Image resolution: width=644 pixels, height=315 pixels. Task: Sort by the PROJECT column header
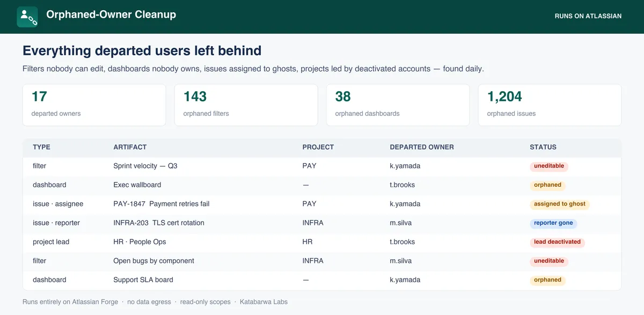pos(318,147)
